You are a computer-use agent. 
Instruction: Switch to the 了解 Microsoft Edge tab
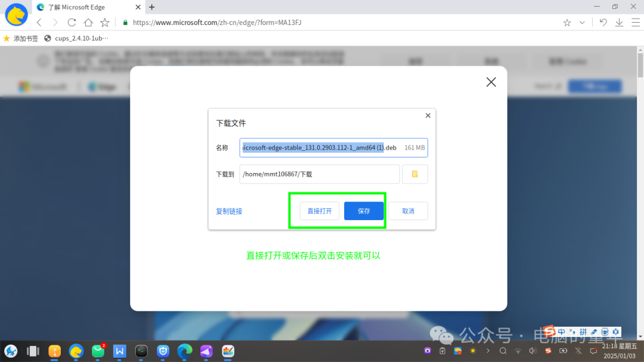83,7
